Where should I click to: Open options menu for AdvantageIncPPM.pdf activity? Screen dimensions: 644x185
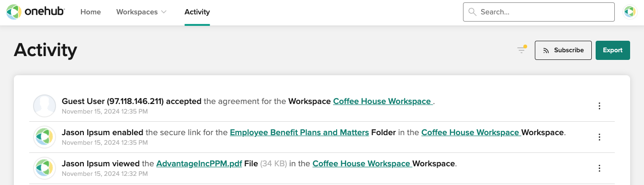599,168
